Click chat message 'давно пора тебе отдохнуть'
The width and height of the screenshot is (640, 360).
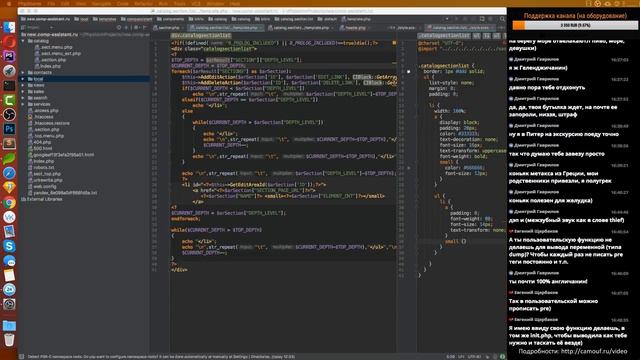tap(547, 88)
